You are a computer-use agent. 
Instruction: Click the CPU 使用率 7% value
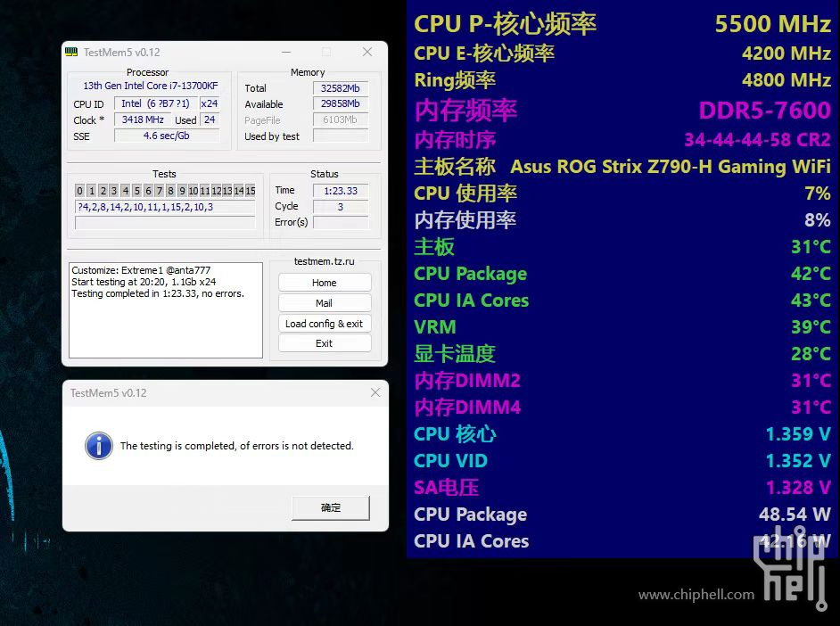pos(818,194)
